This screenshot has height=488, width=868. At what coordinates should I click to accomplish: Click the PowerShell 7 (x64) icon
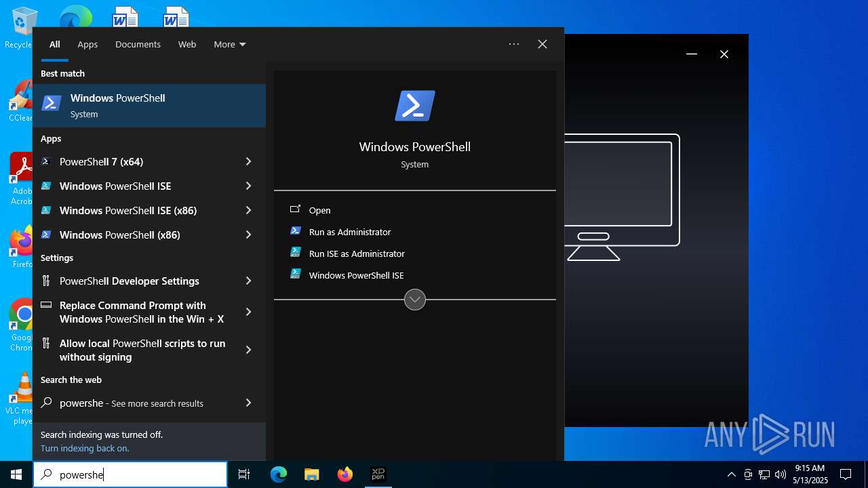[46, 161]
